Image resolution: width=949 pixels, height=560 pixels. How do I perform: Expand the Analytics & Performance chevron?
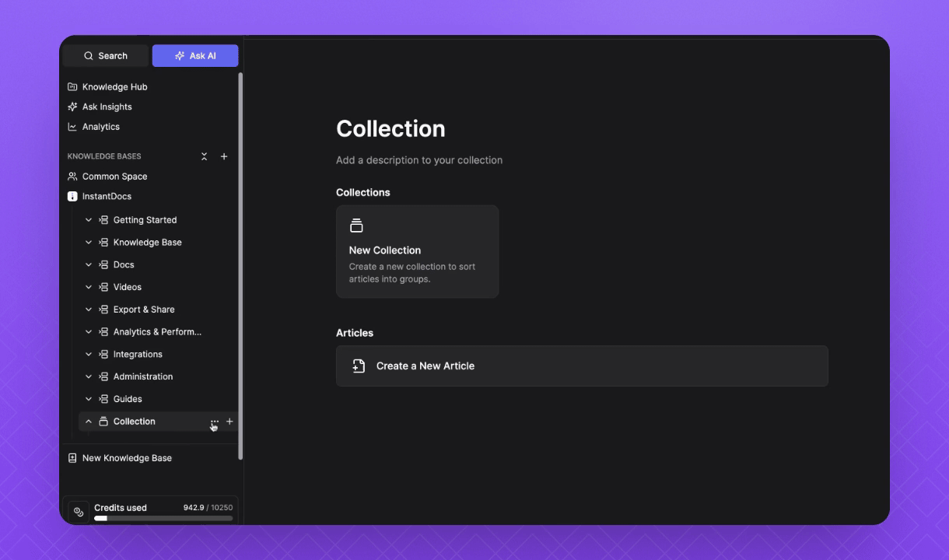click(89, 332)
